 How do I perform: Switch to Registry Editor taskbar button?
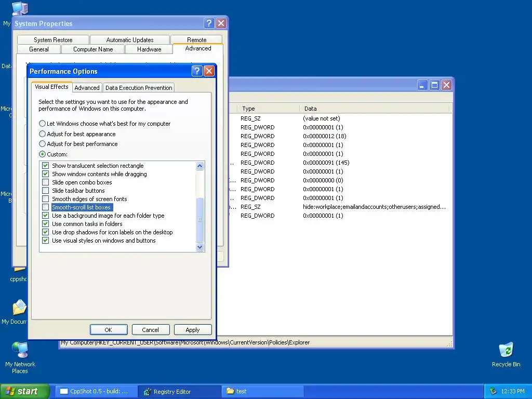point(179,392)
